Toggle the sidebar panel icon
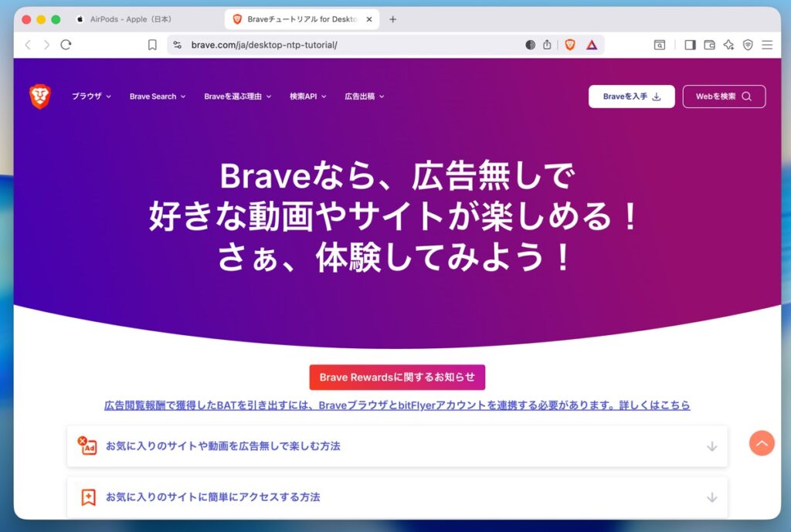This screenshot has height=532, width=791. [x=690, y=45]
